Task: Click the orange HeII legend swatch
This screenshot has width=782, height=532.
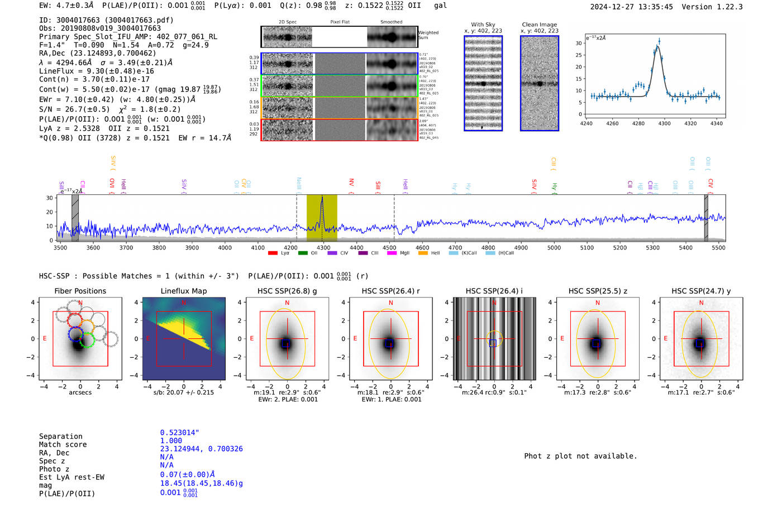Action: [x=423, y=253]
